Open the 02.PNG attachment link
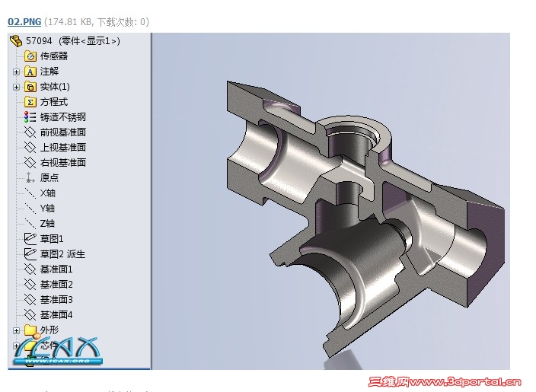536x392 pixels. point(24,22)
